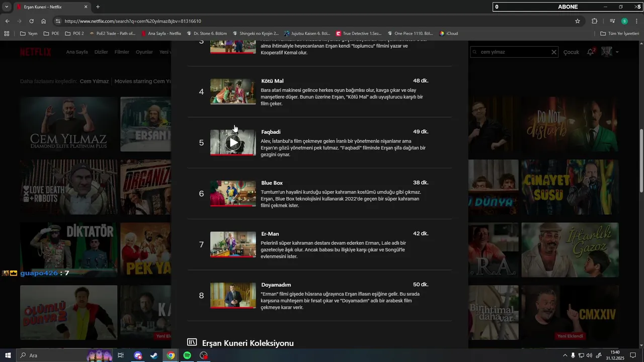Go forward in browser history

(x=19, y=21)
